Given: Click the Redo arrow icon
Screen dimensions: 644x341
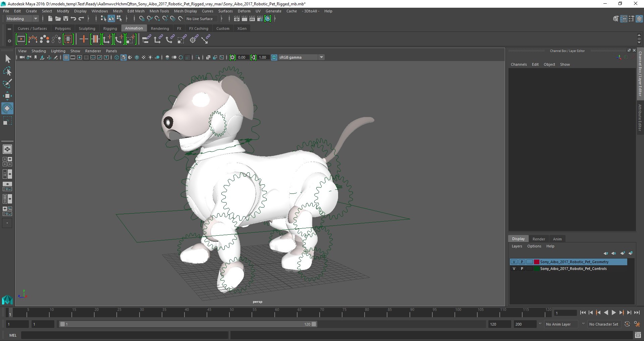Looking at the screenshot, I should (81, 19).
